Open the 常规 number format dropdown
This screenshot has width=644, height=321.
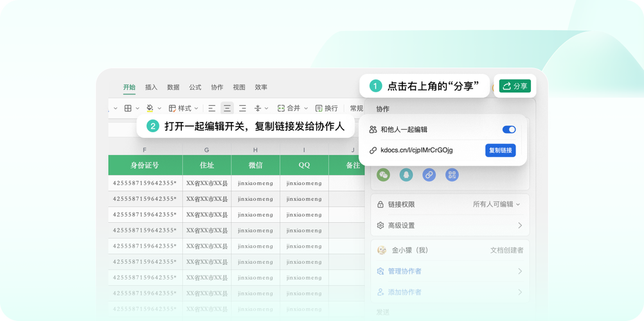click(357, 108)
